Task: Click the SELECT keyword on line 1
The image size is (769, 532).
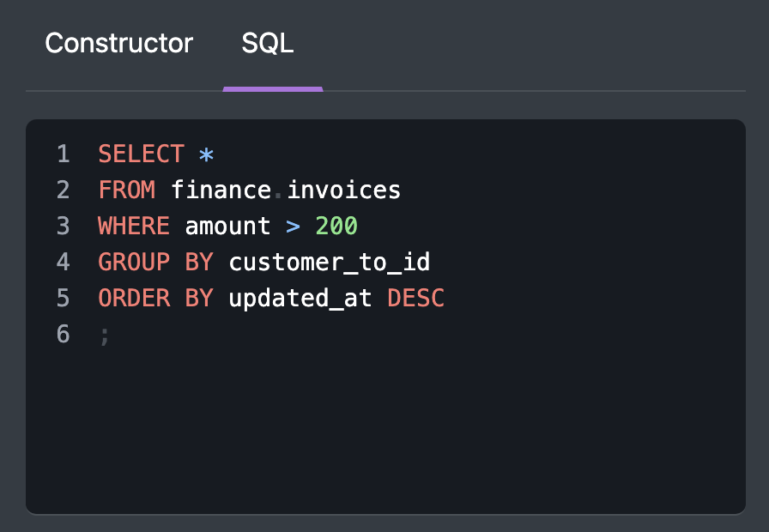Action: coord(141,154)
